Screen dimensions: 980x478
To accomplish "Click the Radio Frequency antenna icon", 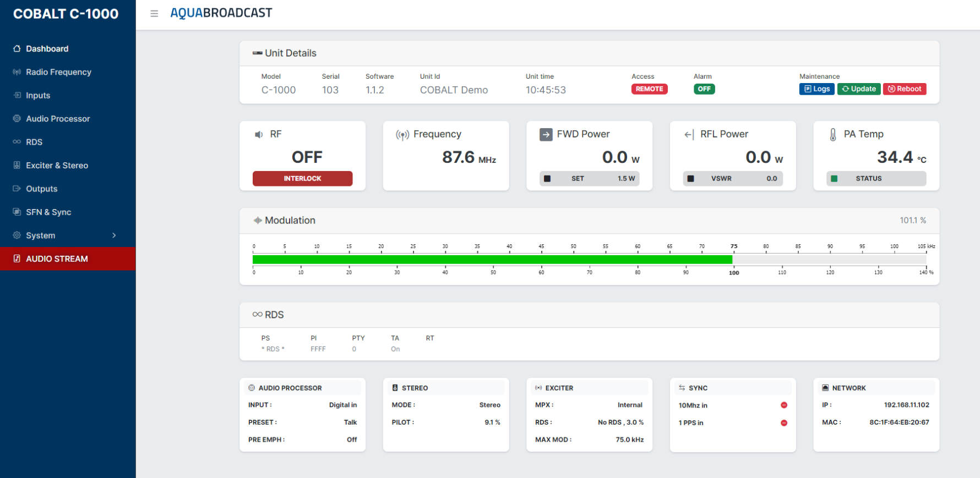I will click(x=17, y=72).
